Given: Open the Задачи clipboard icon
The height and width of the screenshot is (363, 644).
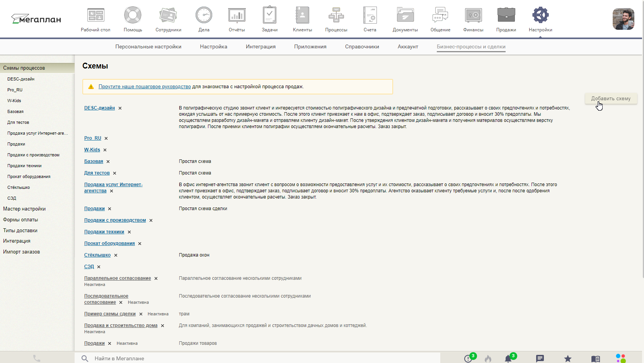Looking at the screenshot, I should pos(269,15).
